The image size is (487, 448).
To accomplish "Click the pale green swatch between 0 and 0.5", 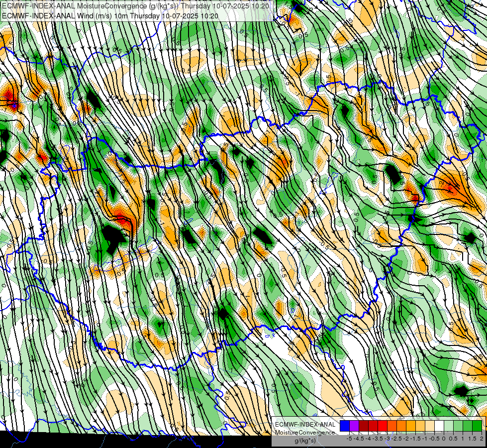I will click(x=449, y=426).
